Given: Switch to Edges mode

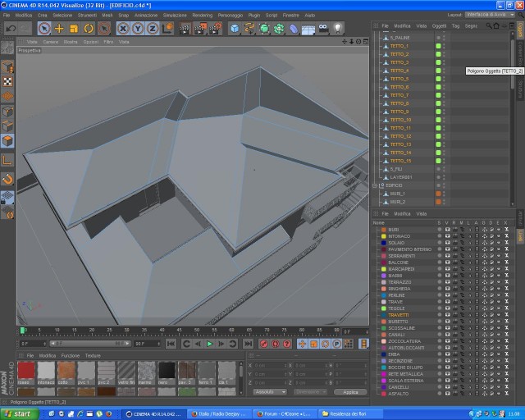Looking at the screenshot, I should pyautogui.click(x=7, y=126).
